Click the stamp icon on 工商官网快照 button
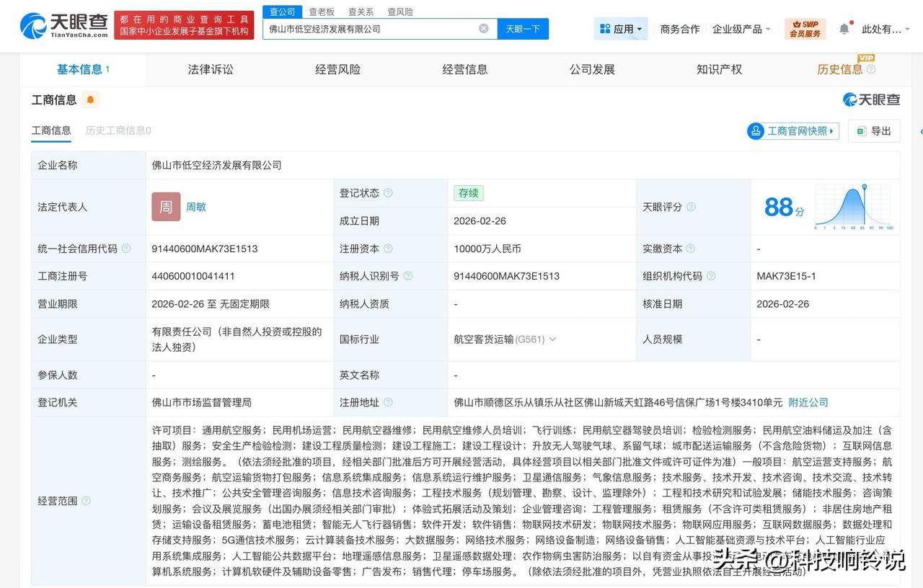Image resolution: width=923 pixels, height=588 pixels. point(756,131)
